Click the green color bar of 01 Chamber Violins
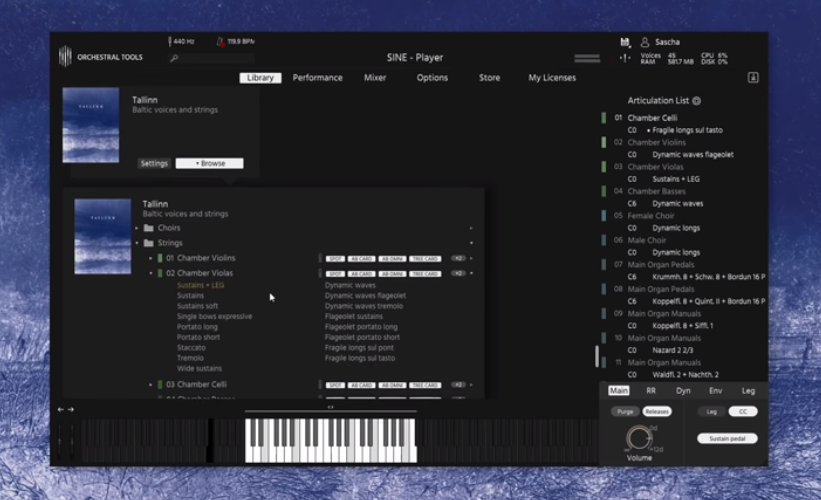The image size is (821, 500). click(x=160, y=258)
